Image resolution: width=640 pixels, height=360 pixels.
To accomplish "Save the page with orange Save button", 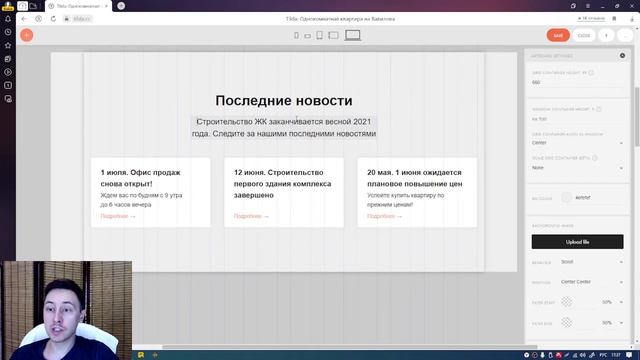I will (558, 36).
